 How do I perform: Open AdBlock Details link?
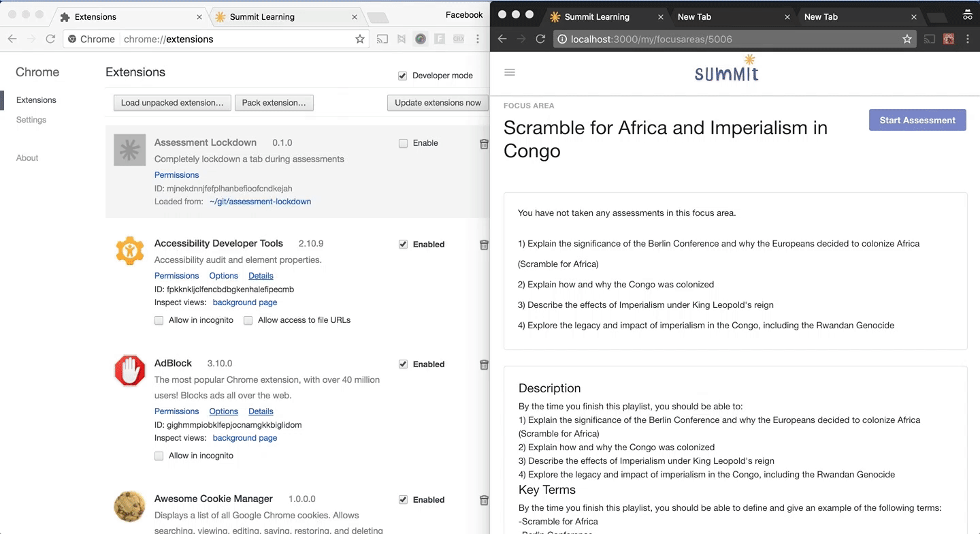[x=261, y=411]
